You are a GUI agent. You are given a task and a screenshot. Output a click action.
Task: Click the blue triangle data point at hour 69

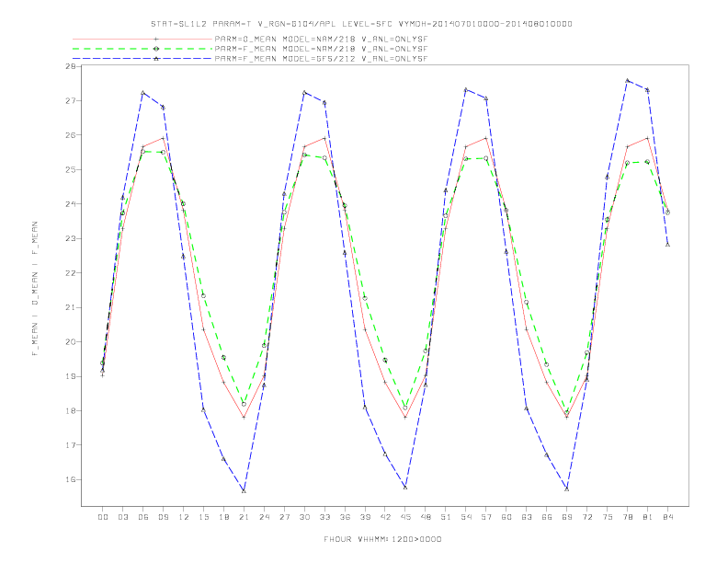(x=567, y=489)
